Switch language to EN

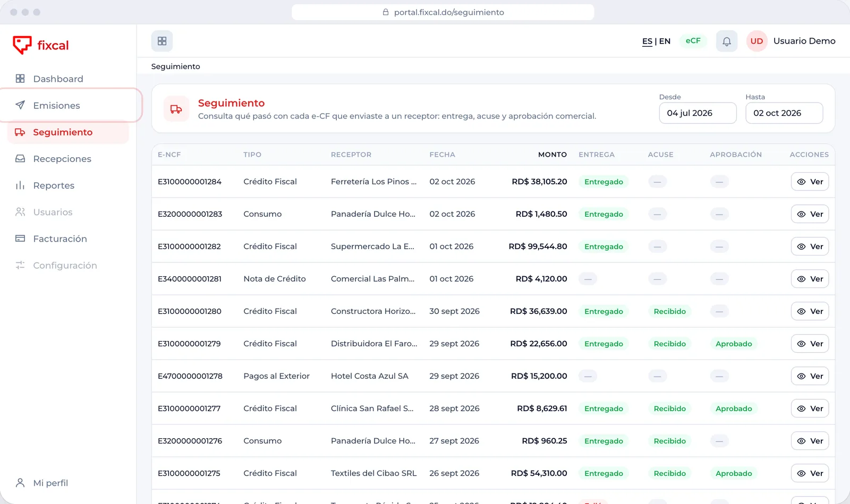(665, 41)
